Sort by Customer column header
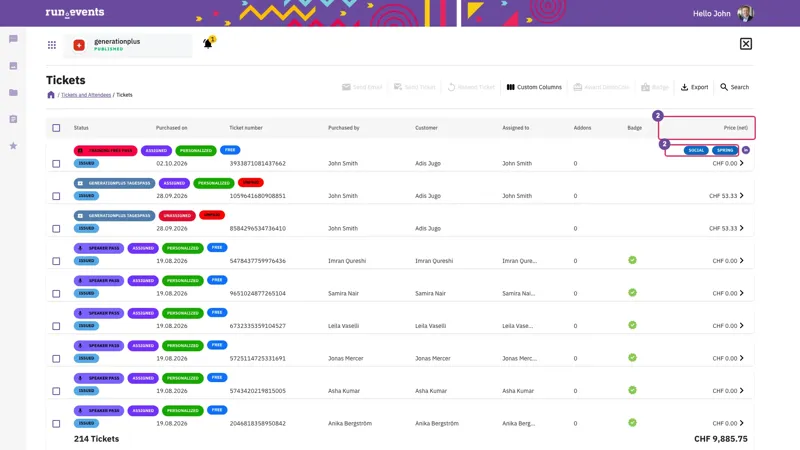Screen dimensions: 800x450 tap(426, 128)
